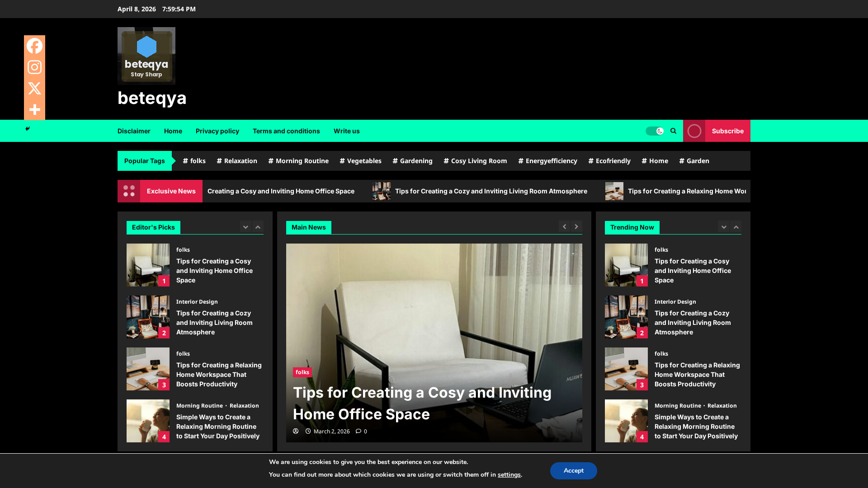Open the Terms and conditions menu item
This screenshot has height=488, width=868.
286,131
